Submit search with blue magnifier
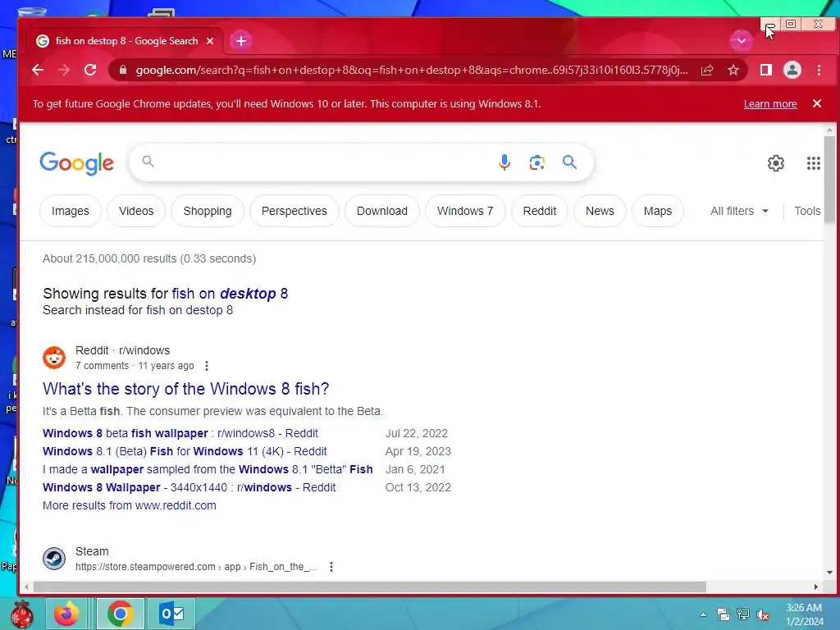Screen dimensions: 840x630 point(569,162)
